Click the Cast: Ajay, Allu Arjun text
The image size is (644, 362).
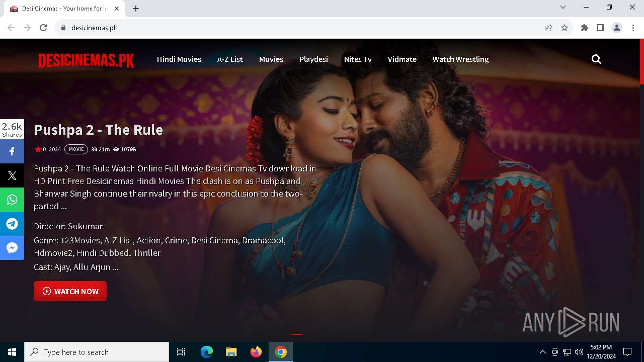(76, 267)
